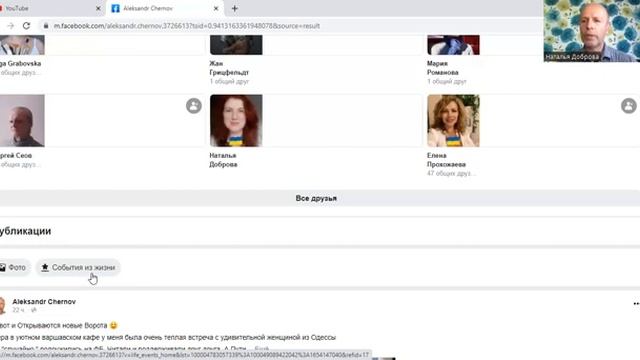Open Жан Гришфельдт profile thumbnail
Screen dimensions: 640x360
click(236, 45)
